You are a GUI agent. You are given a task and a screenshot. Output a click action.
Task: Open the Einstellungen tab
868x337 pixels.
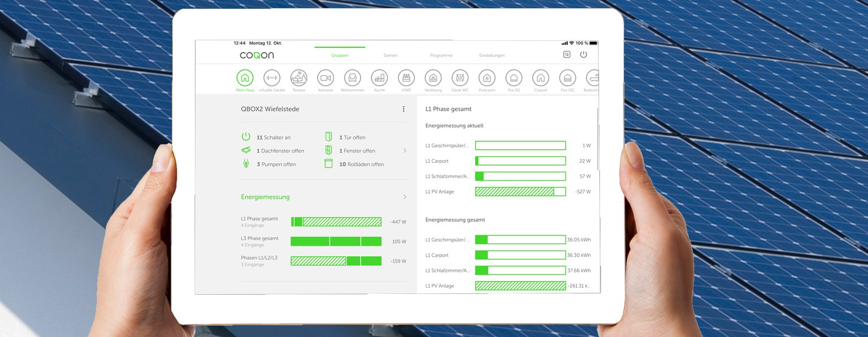tap(492, 55)
